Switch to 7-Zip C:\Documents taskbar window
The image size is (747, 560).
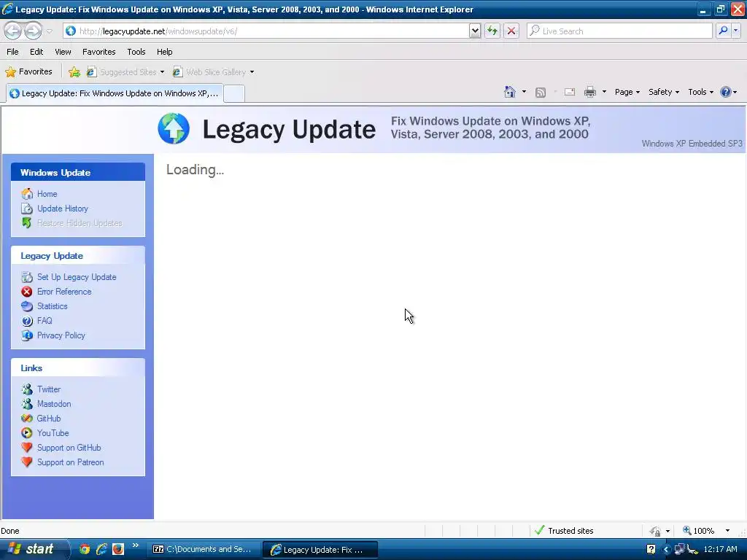click(x=203, y=549)
